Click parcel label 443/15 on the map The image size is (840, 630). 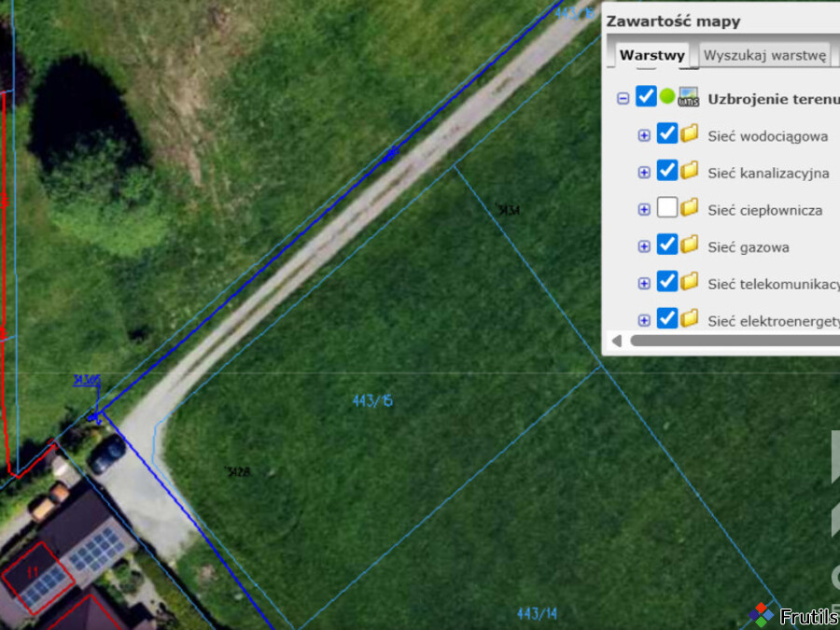coord(372,400)
